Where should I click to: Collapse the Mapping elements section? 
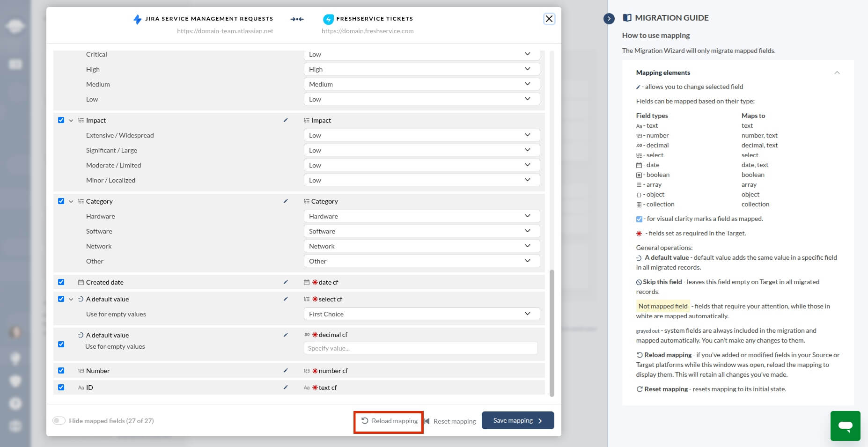(x=837, y=73)
